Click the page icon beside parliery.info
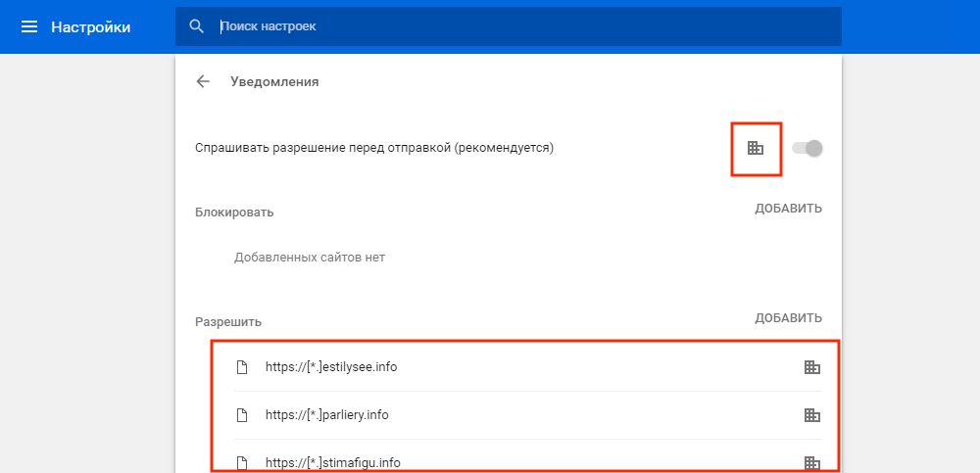This screenshot has width=980, height=473. (241, 415)
